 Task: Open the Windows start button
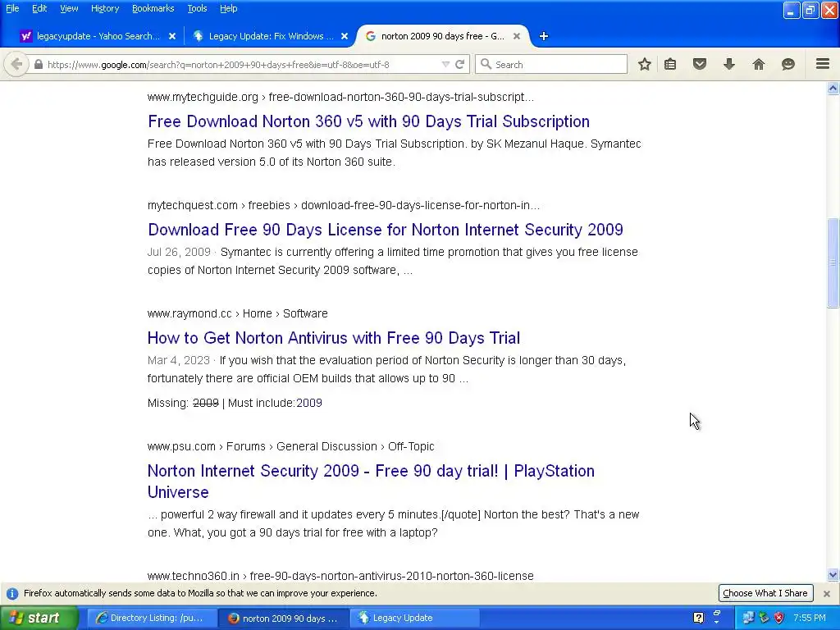[x=39, y=618]
